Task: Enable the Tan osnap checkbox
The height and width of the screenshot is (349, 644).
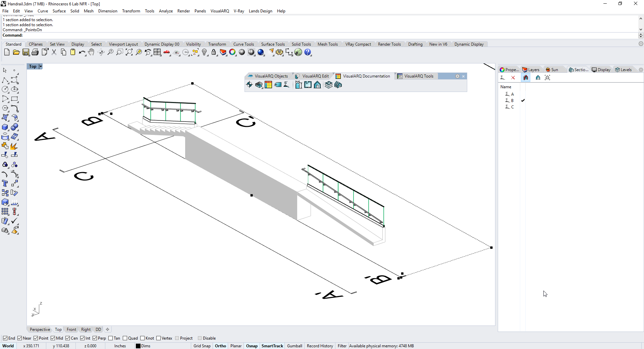Action: pos(110,338)
